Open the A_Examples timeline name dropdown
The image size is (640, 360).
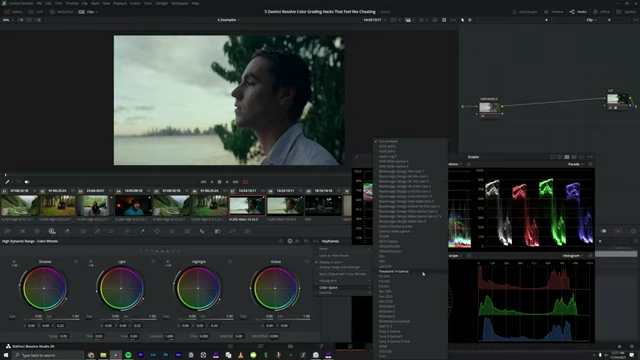click(228, 20)
